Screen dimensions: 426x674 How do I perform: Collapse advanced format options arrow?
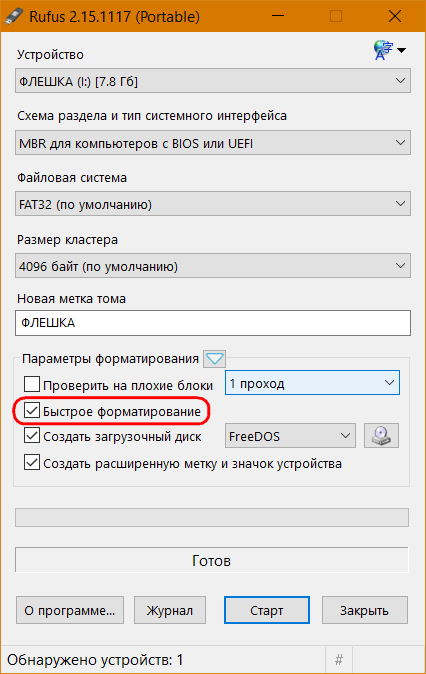click(x=215, y=358)
